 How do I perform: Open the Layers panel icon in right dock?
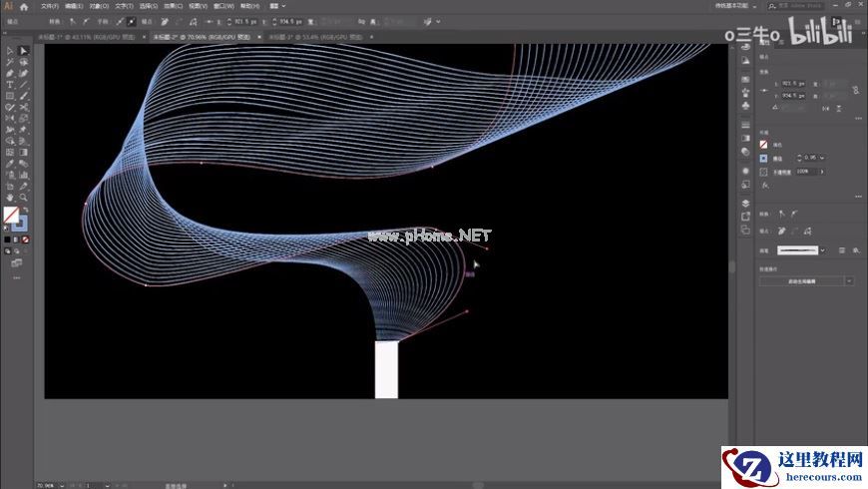pos(745,202)
